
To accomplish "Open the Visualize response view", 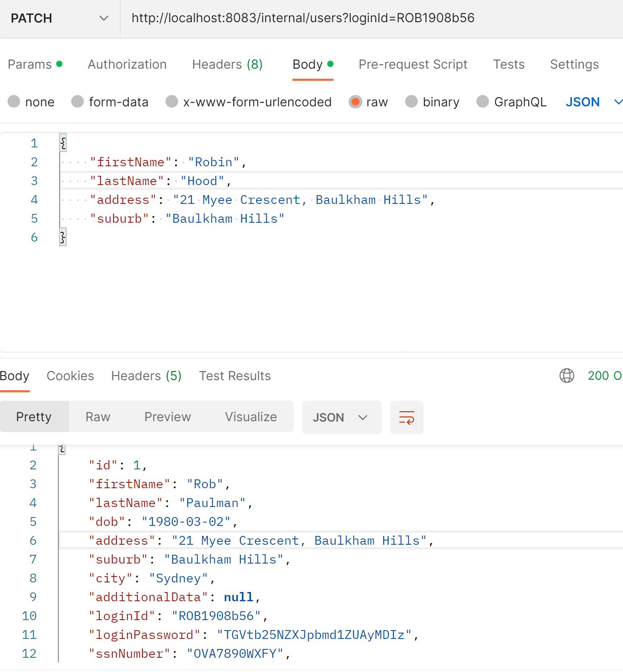I will pyautogui.click(x=251, y=417).
